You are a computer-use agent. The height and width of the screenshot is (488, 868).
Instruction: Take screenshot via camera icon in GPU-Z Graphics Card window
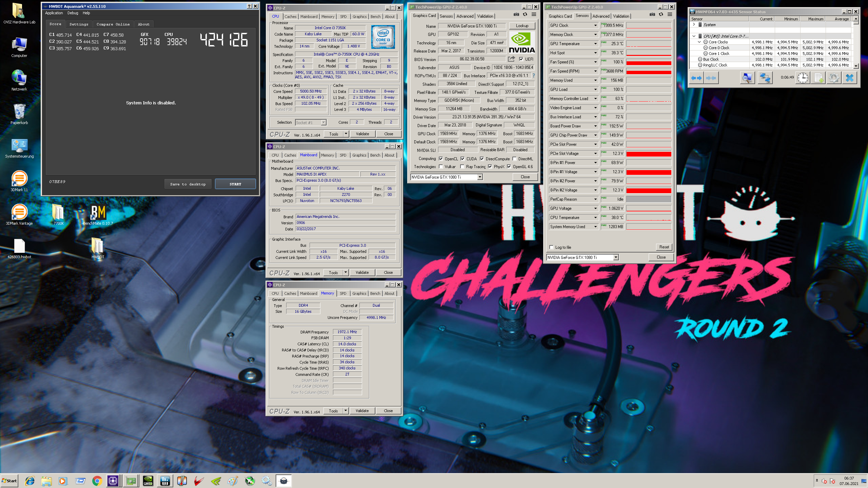pyautogui.click(x=516, y=15)
